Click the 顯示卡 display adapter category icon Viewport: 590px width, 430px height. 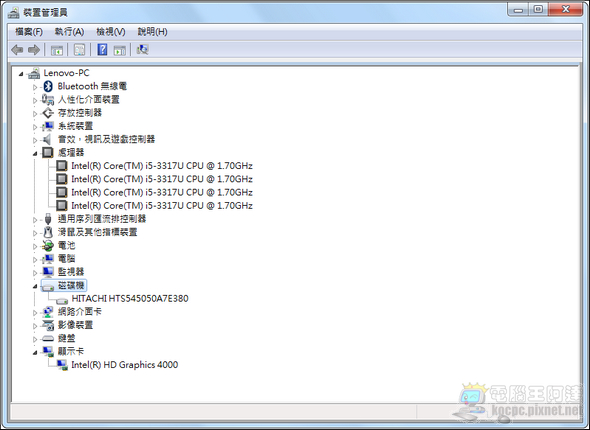point(48,352)
